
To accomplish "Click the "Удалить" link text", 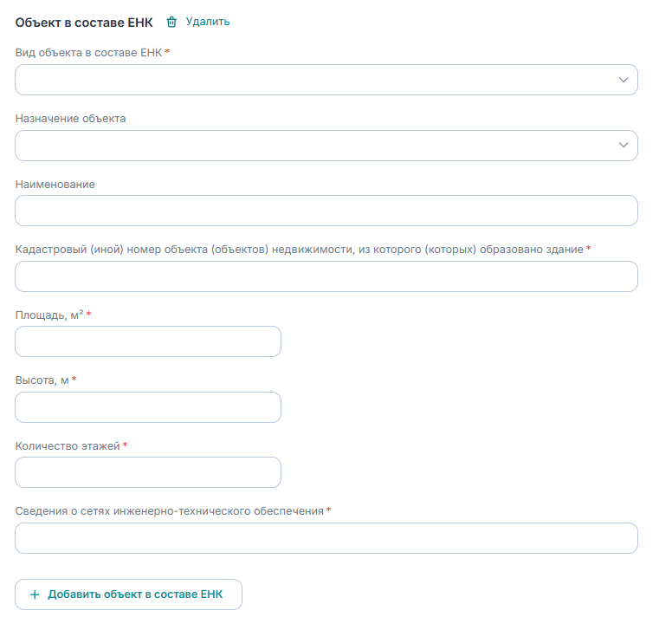I will click(x=208, y=22).
